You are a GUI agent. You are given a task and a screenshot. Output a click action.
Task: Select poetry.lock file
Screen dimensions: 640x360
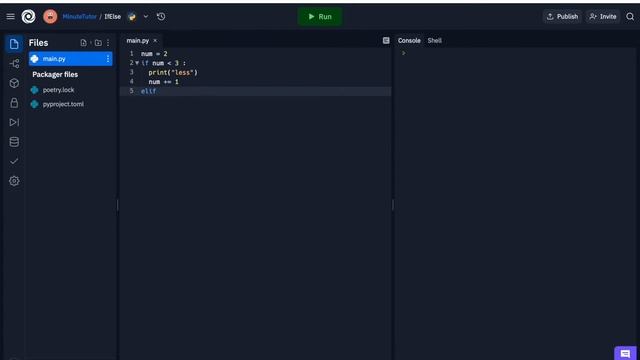coord(58,90)
